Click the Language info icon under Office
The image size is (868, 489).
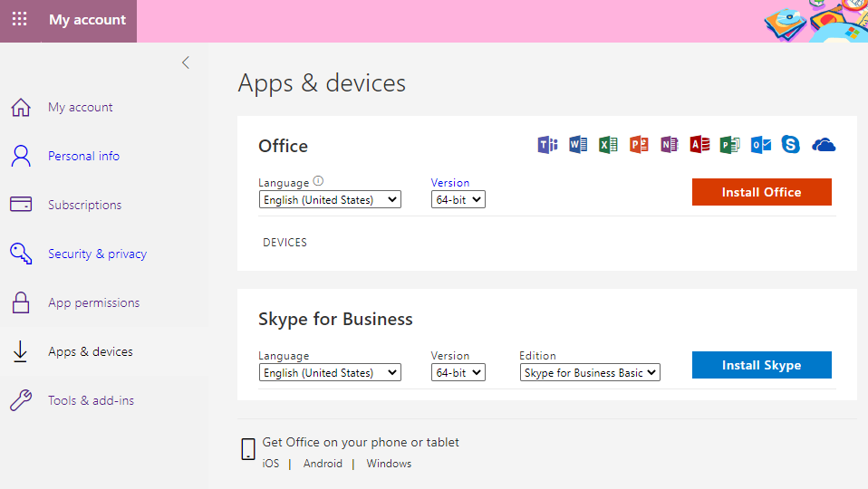point(318,181)
